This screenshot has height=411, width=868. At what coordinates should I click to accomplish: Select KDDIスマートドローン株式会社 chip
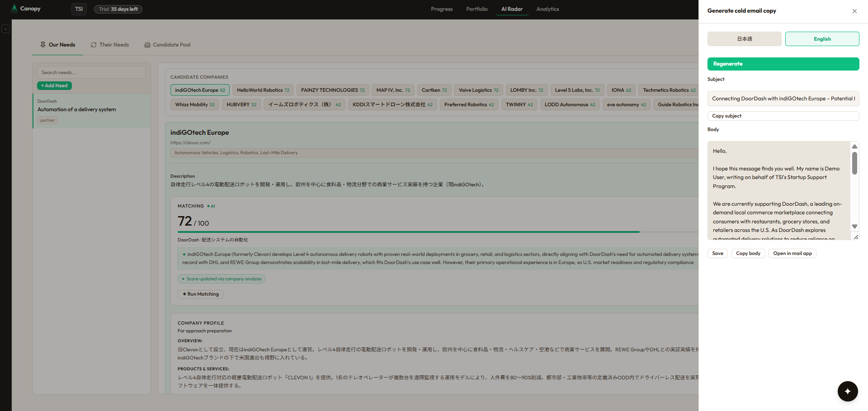[392, 104]
